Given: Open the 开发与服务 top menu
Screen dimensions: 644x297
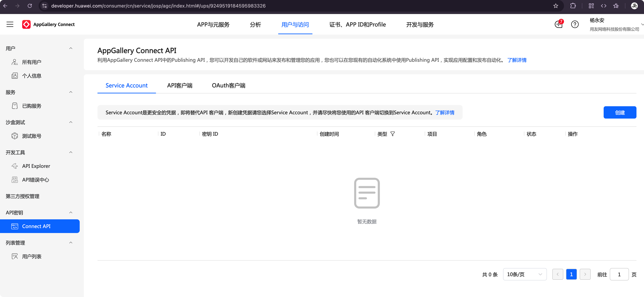Looking at the screenshot, I should (420, 24).
